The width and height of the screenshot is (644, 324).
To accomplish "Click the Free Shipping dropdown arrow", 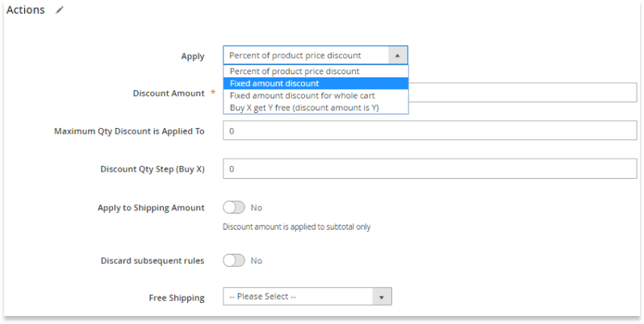I will (382, 297).
